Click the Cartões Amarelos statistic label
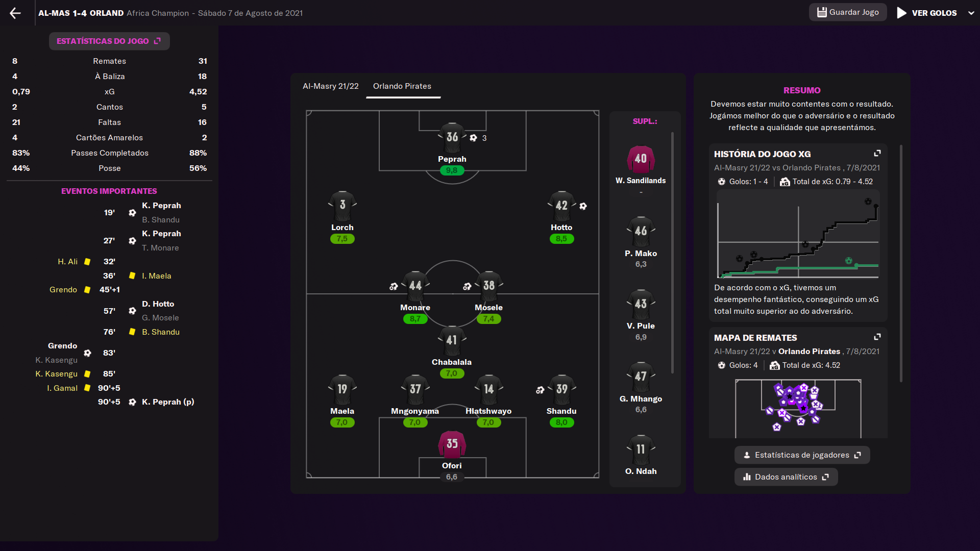This screenshot has height=551, width=980. pyautogui.click(x=109, y=137)
